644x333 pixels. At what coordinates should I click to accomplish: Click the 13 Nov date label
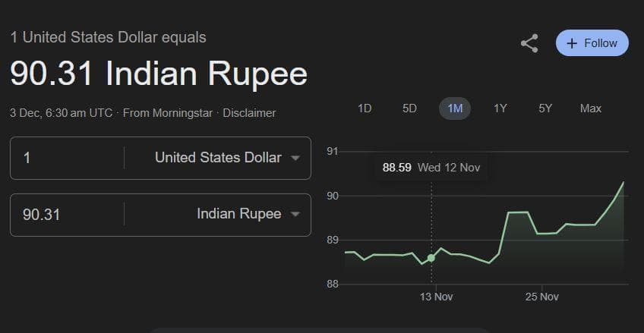pos(437,297)
